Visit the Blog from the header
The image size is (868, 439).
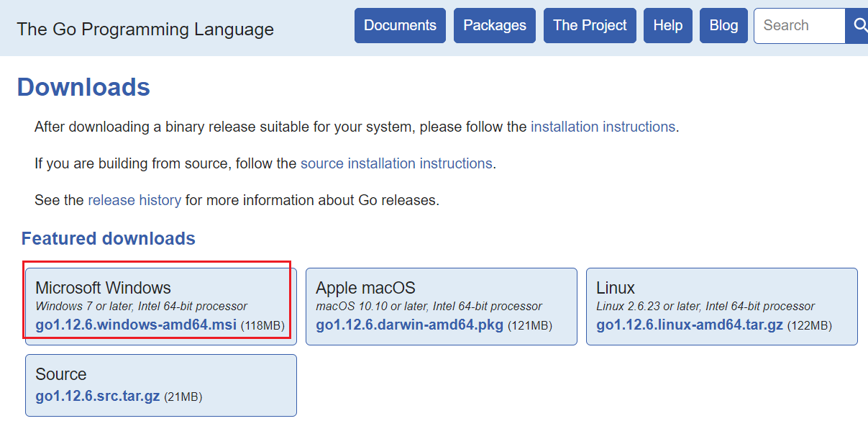coord(723,26)
